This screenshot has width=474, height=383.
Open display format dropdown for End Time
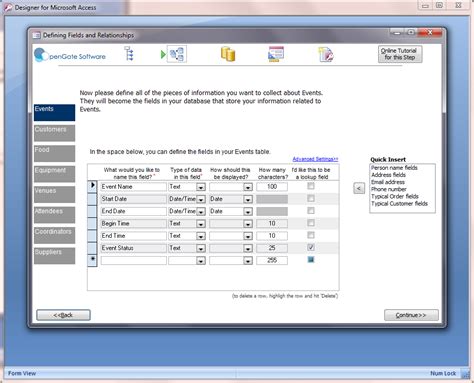pyautogui.click(x=248, y=236)
